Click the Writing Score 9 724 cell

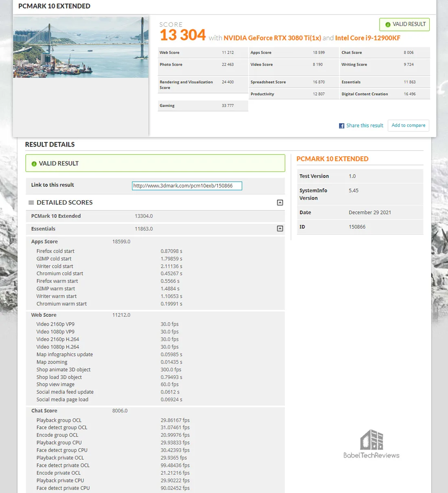384,67
